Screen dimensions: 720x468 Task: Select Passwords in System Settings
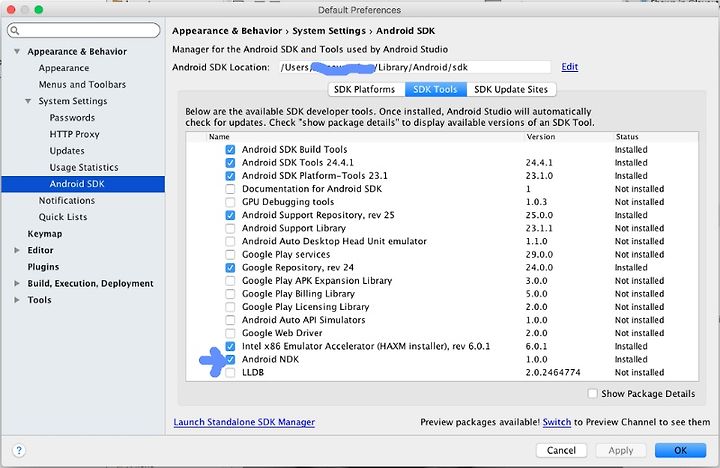[72, 118]
